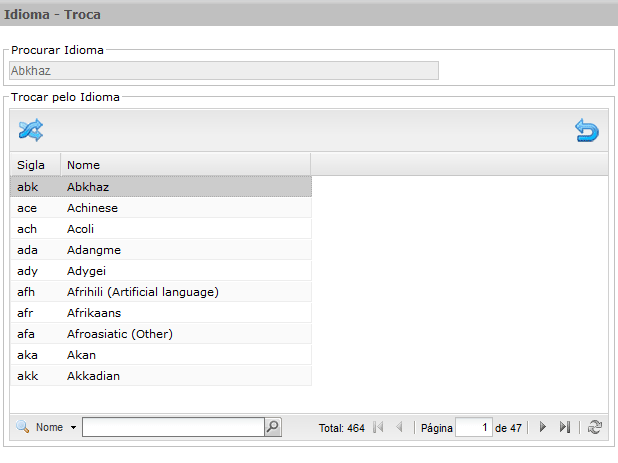Click the grid filter text box
The height and width of the screenshot is (463, 618).
click(173, 427)
